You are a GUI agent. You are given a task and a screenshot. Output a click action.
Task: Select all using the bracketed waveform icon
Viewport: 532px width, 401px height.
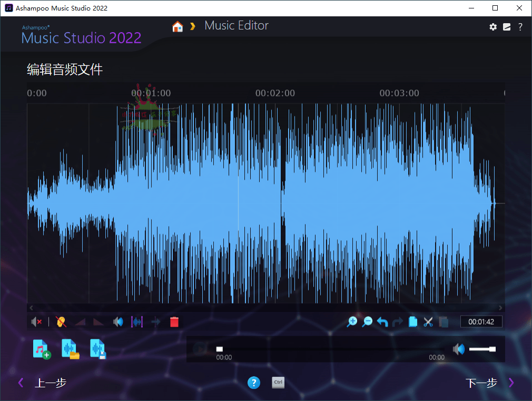click(x=137, y=322)
